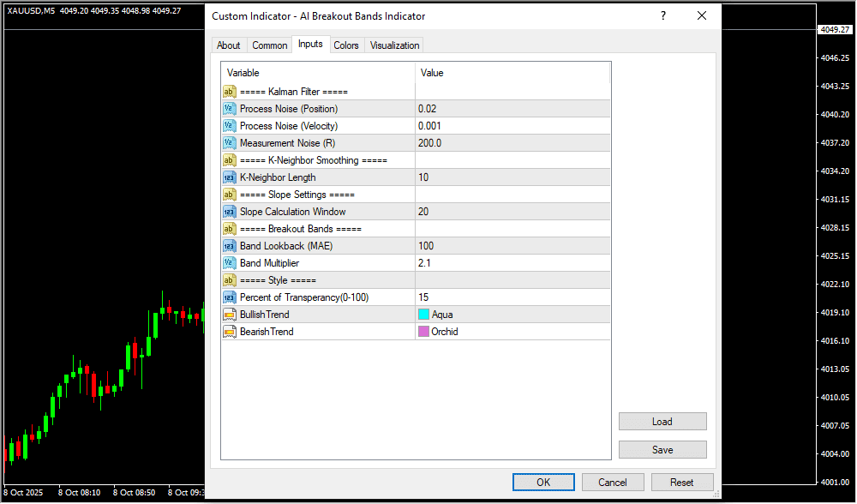The height and width of the screenshot is (504, 857).
Task: Click the string icon beside Kalman Filter header
Action: [x=229, y=92]
